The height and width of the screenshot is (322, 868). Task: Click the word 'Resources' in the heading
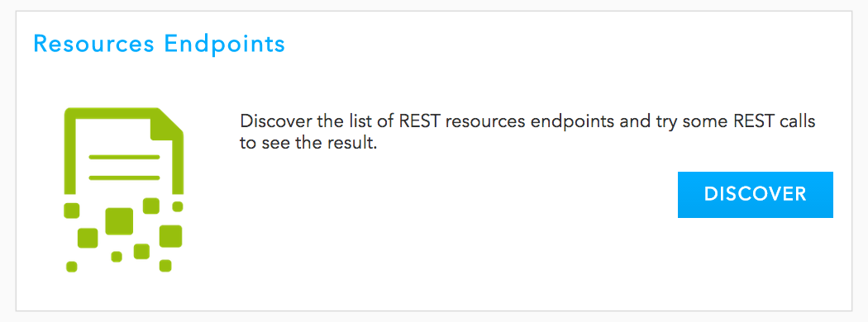[x=94, y=43]
